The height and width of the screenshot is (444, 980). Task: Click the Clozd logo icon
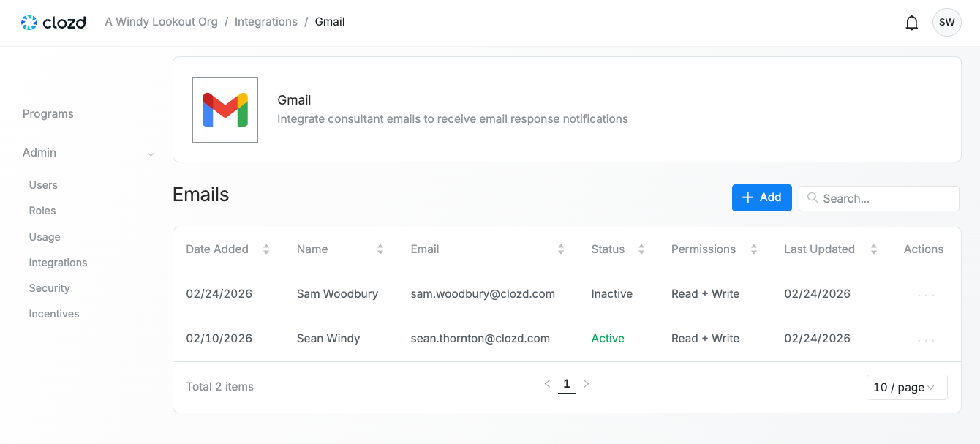click(x=29, y=23)
